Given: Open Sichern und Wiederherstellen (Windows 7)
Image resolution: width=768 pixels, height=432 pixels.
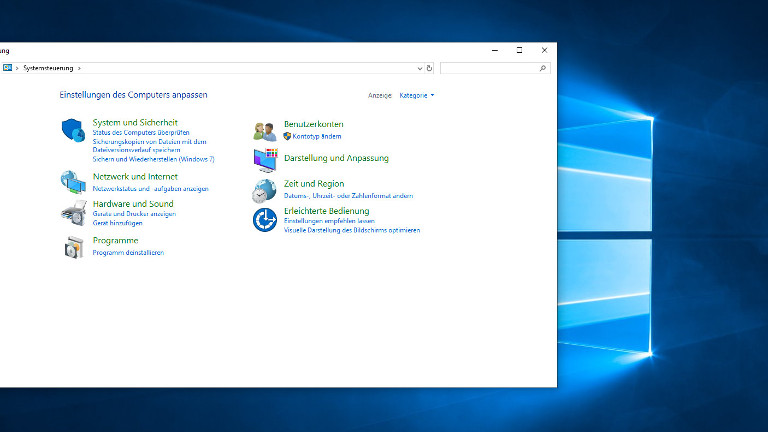Looking at the screenshot, I should coord(153,159).
